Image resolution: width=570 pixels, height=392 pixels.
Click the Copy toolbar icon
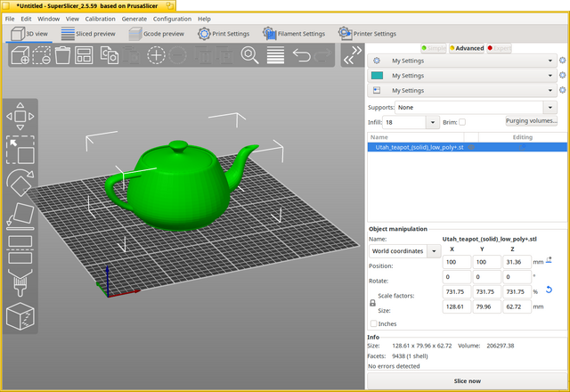click(109, 55)
